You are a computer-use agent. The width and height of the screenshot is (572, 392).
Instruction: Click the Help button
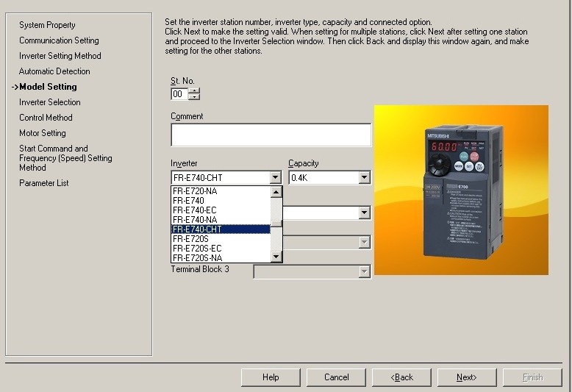pyautogui.click(x=271, y=377)
